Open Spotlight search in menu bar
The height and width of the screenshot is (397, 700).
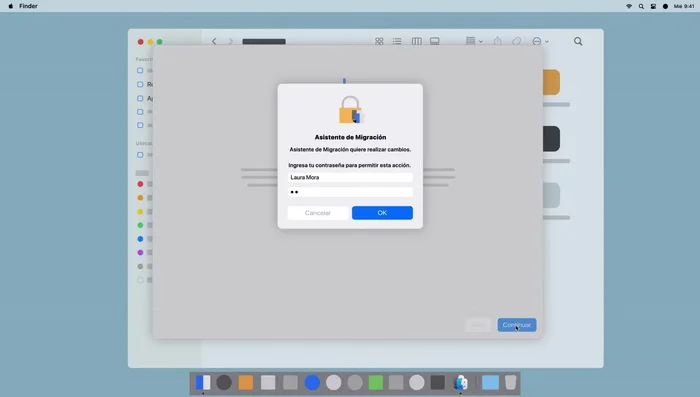(x=641, y=6)
